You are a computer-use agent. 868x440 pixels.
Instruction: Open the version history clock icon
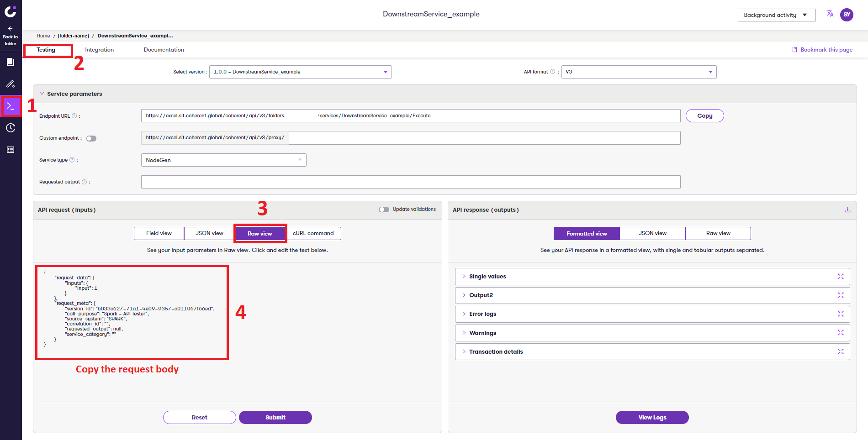pos(11,128)
